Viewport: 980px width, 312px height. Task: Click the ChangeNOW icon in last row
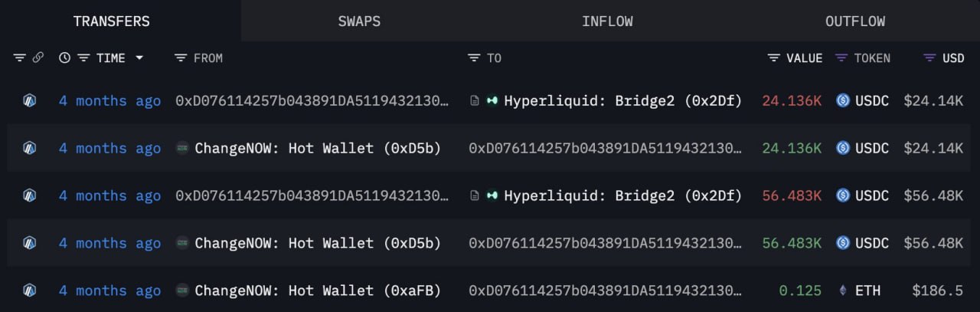click(182, 291)
